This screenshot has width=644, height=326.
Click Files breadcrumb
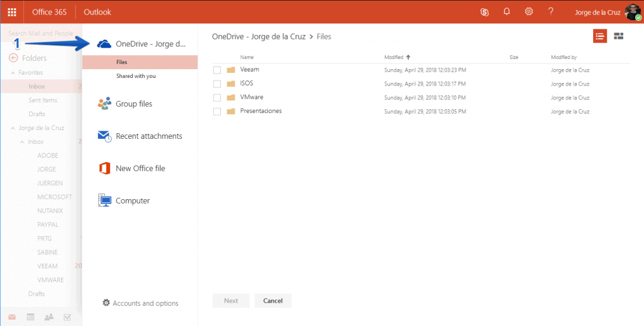(324, 36)
